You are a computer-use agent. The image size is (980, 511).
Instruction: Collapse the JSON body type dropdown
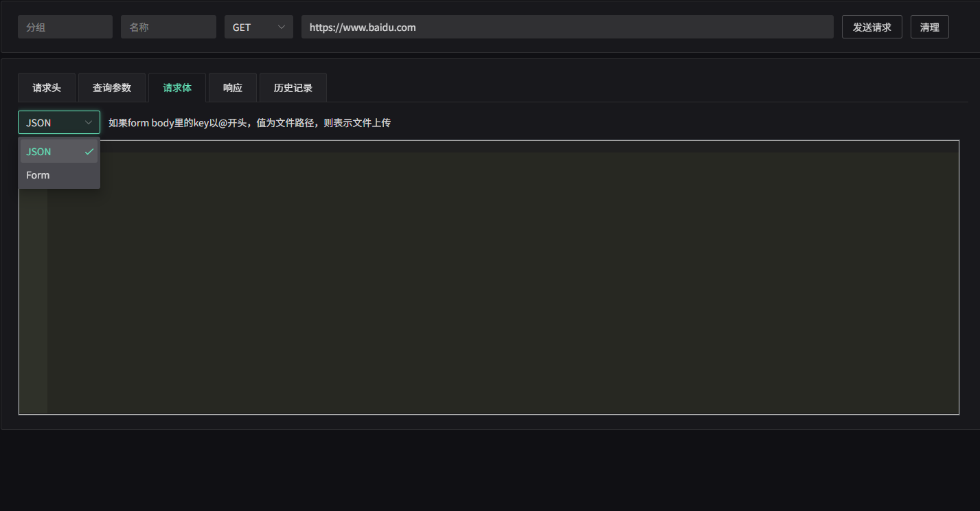click(58, 123)
